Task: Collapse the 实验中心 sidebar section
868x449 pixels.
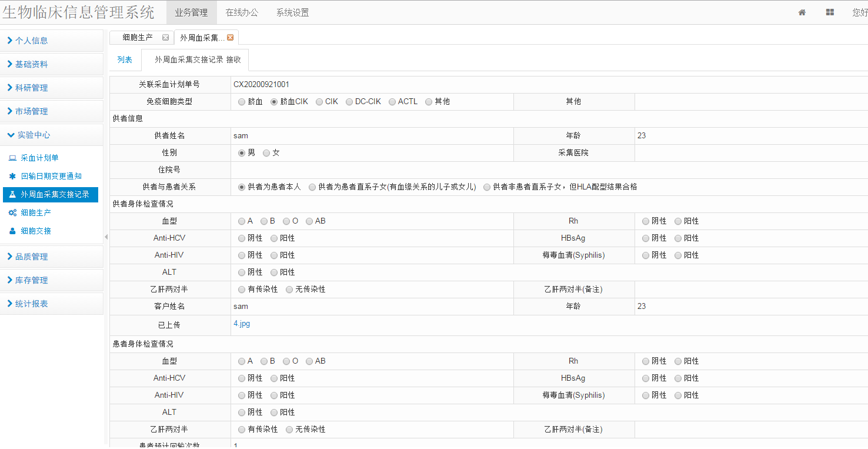Action: (52, 135)
